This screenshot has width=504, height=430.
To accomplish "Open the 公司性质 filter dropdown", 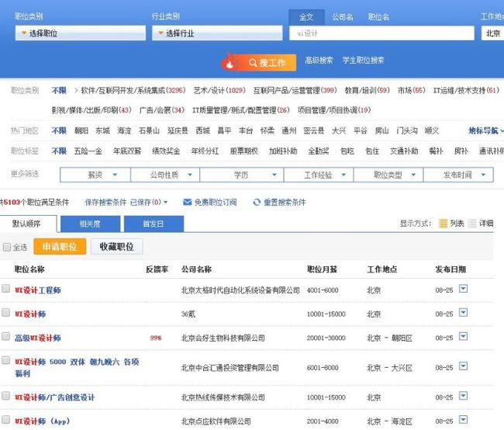I will 165,175.
